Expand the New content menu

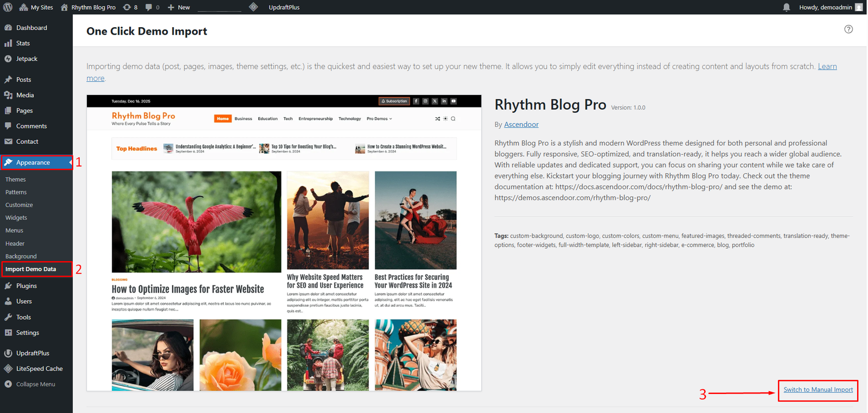click(179, 7)
